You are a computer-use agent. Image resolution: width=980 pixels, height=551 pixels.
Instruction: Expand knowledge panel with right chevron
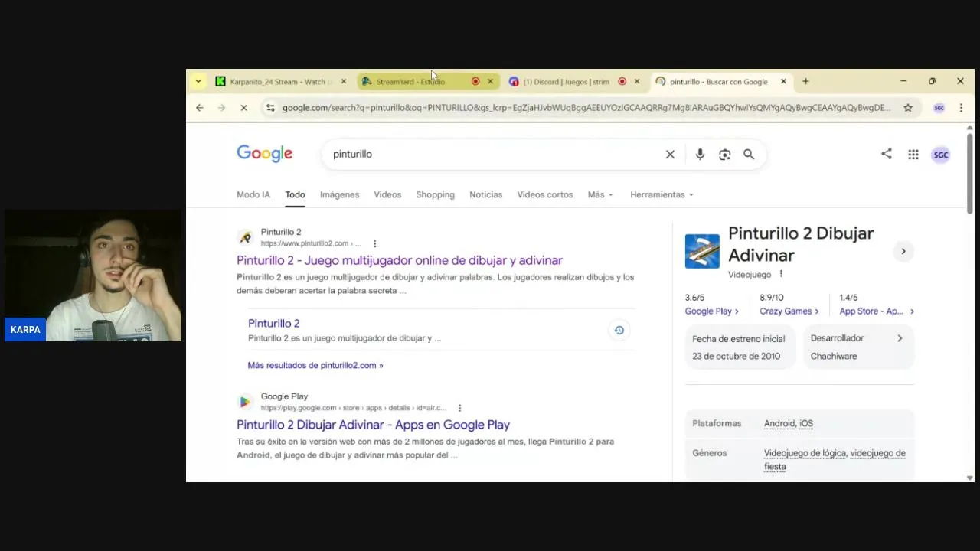pyautogui.click(x=903, y=251)
